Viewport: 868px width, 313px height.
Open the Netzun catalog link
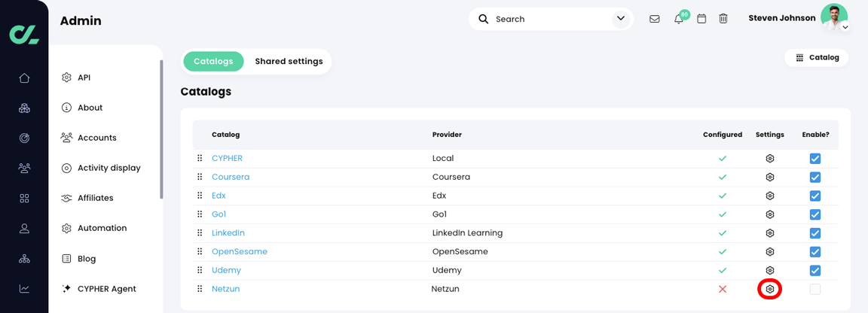225,289
